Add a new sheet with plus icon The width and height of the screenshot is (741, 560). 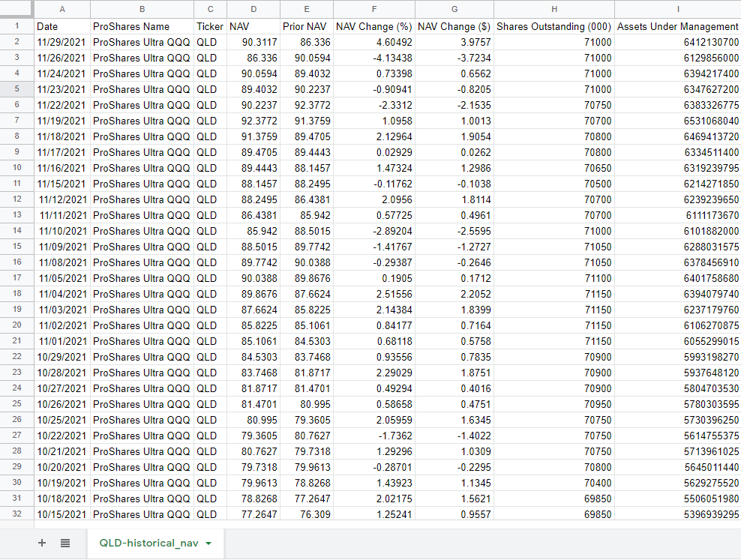[x=42, y=543]
